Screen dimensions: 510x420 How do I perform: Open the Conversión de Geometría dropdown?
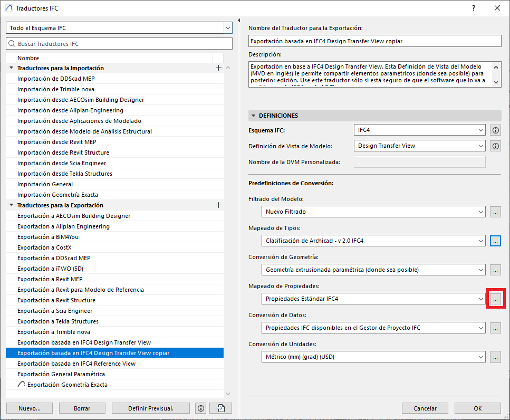(480, 270)
